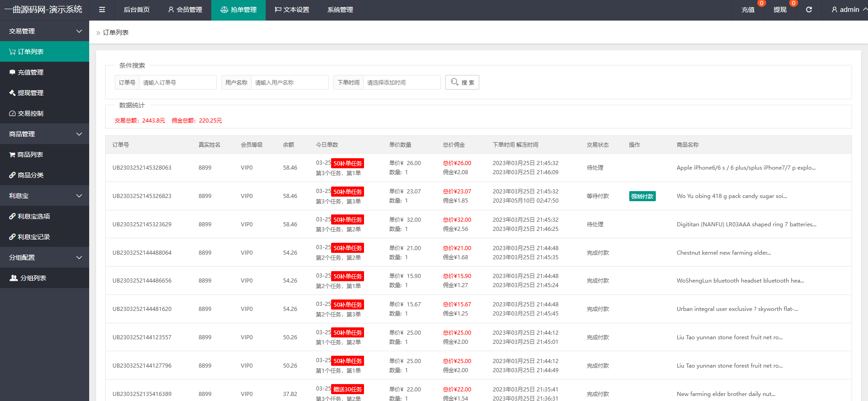Open 利息宝选项 in the sidebar

(44, 216)
